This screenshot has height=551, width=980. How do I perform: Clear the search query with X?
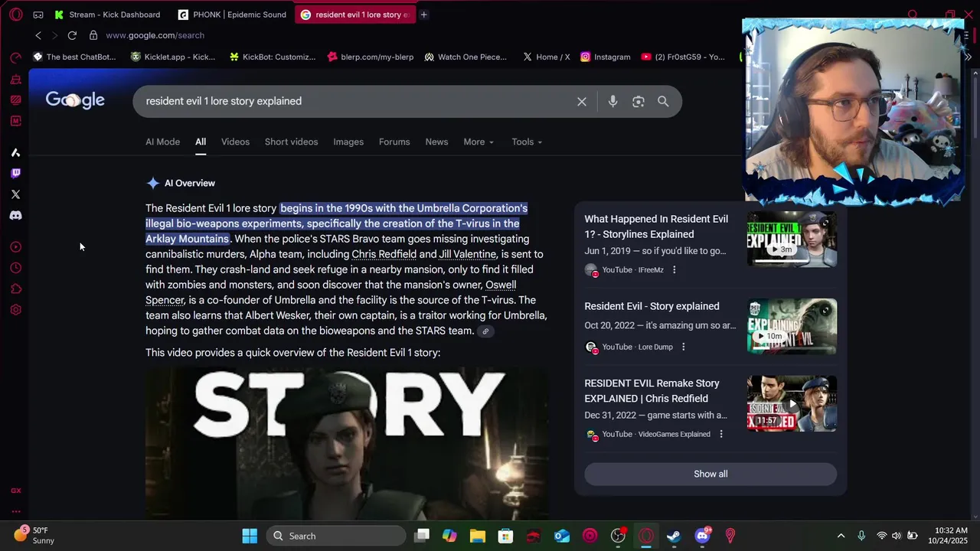(x=582, y=101)
